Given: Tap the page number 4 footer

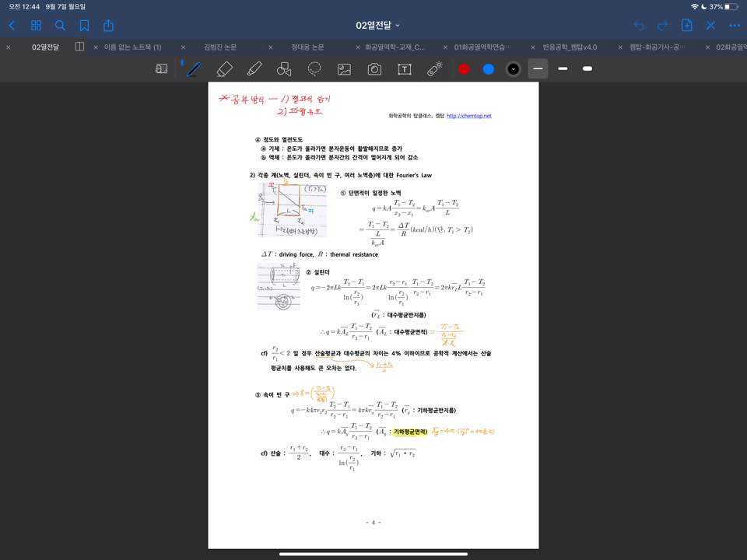Looking at the screenshot, I should click(x=373, y=523).
